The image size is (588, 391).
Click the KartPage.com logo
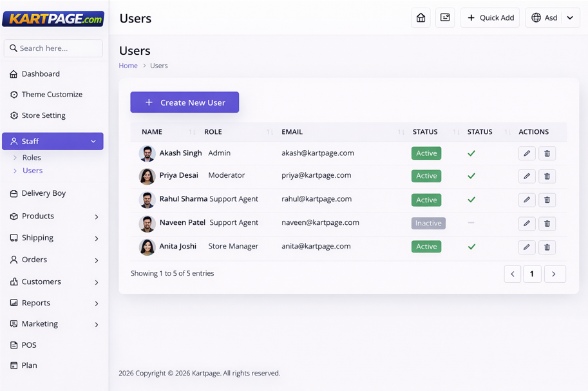(x=53, y=19)
